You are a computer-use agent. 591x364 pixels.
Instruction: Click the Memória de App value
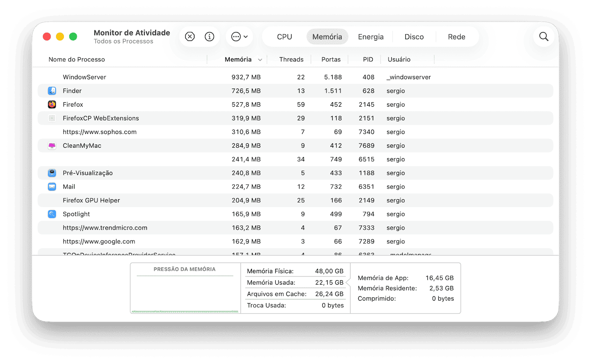click(x=440, y=278)
